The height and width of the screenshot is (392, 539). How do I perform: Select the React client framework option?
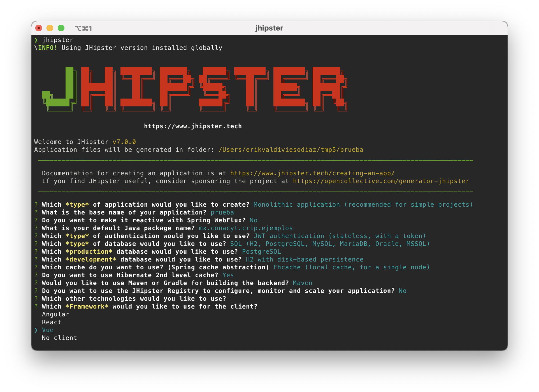[52, 322]
